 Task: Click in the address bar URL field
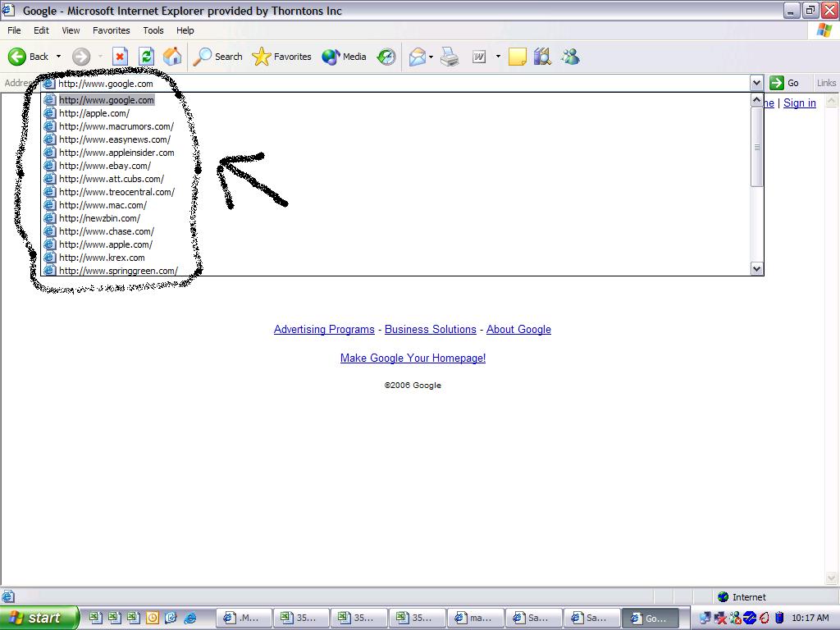coord(396,84)
